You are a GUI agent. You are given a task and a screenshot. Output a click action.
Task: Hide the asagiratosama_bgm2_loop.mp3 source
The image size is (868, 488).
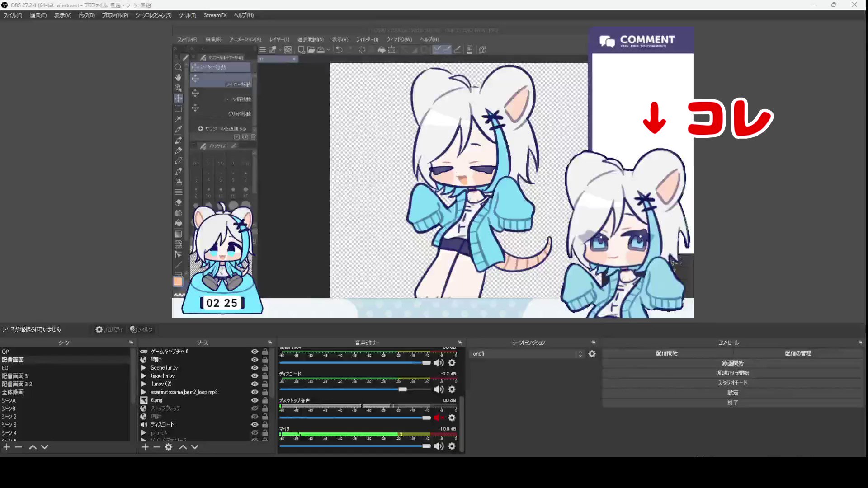tap(255, 392)
